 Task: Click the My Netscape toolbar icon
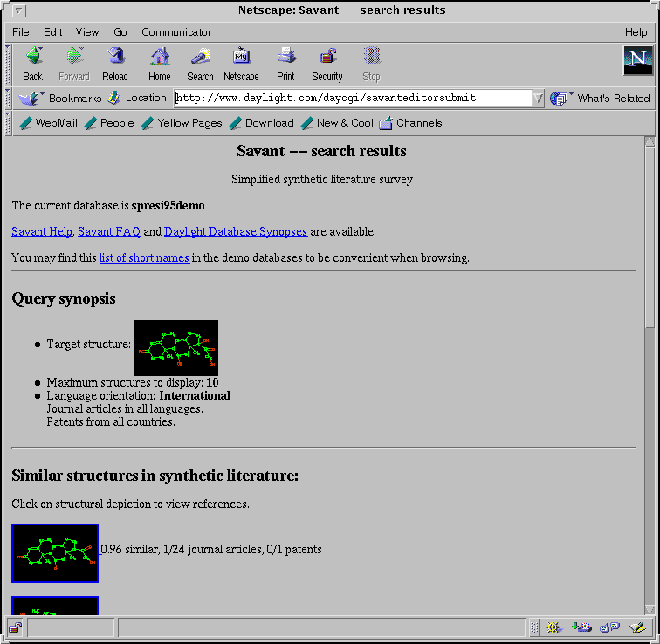pyautogui.click(x=241, y=63)
